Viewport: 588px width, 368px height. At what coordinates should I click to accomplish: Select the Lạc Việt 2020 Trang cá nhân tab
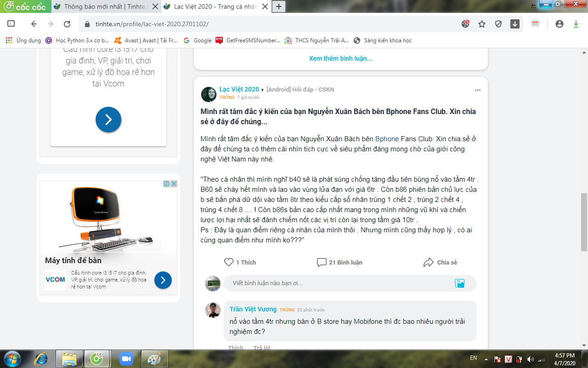[215, 7]
